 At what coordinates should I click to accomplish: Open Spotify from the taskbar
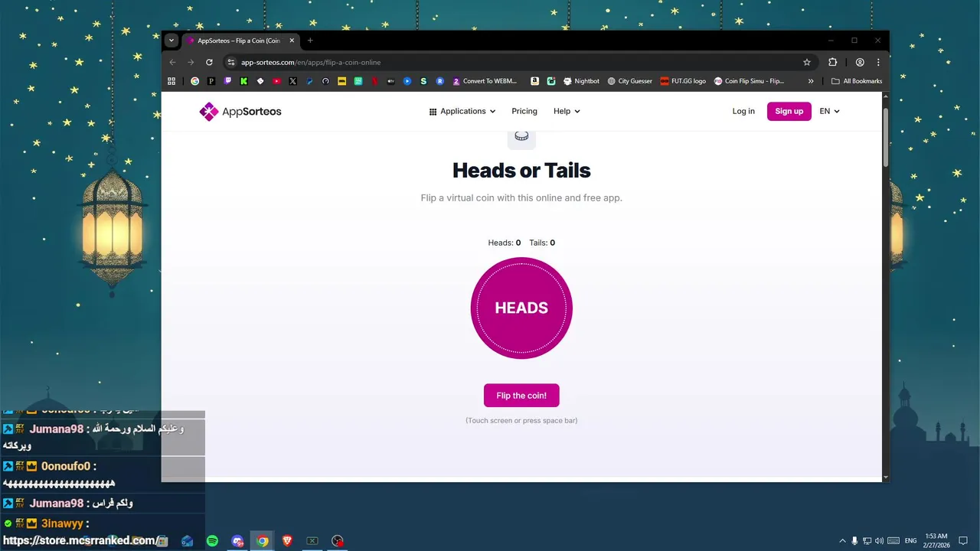(x=212, y=541)
